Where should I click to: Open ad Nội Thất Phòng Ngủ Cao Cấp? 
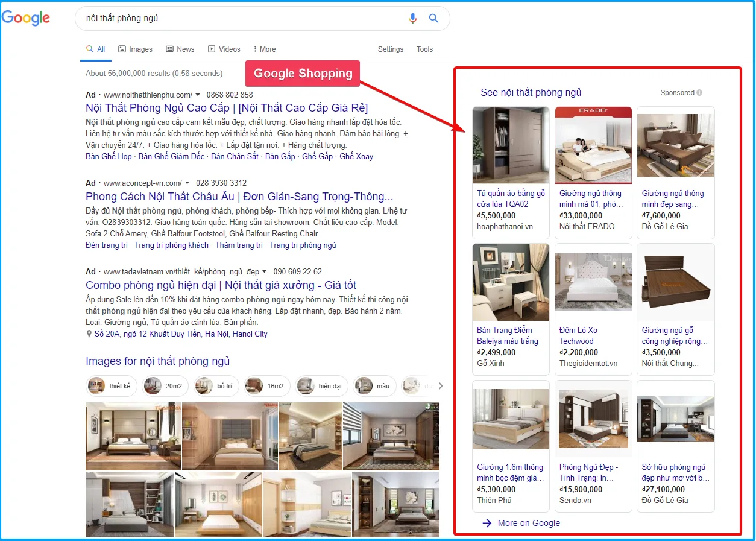click(227, 108)
